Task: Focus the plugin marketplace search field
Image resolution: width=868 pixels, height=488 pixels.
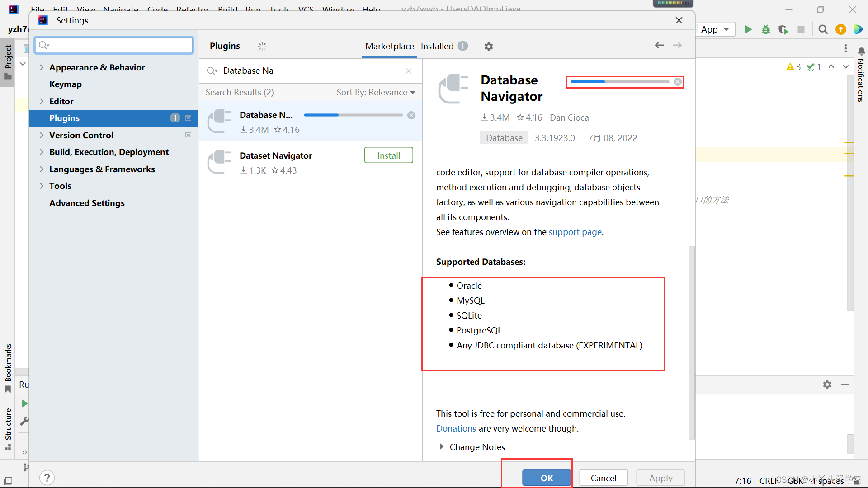Action: pos(310,71)
